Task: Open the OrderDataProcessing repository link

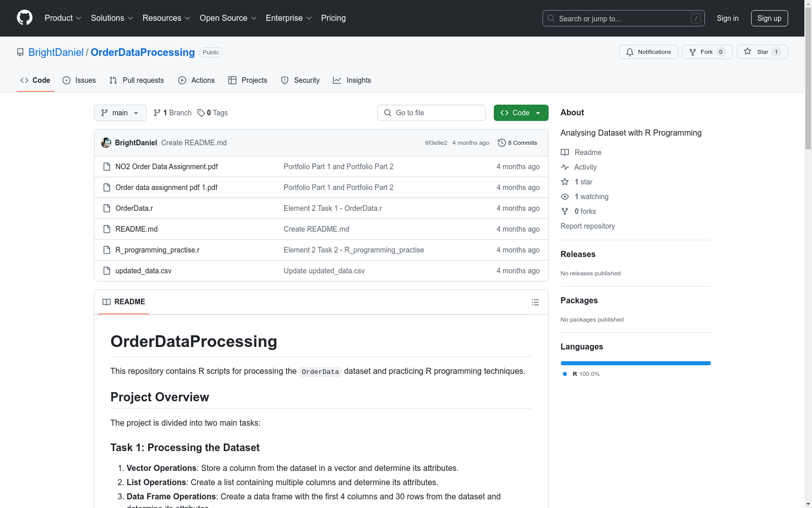Action: [143, 52]
